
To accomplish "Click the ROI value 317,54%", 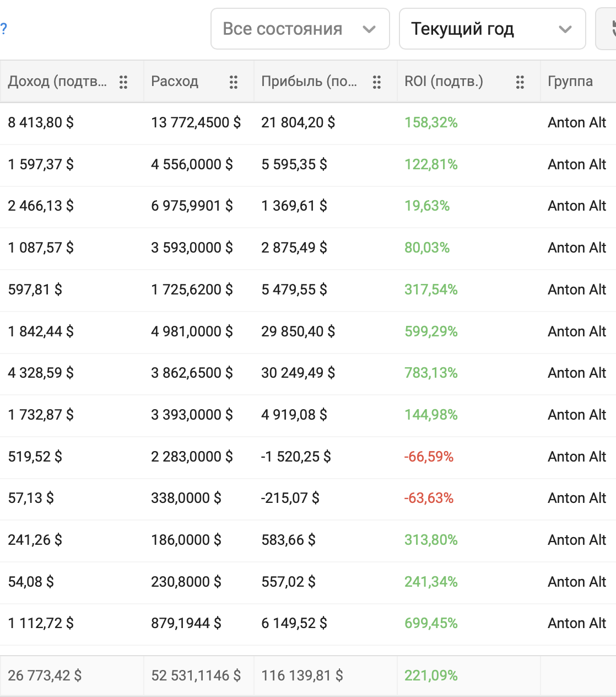I will tap(431, 289).
